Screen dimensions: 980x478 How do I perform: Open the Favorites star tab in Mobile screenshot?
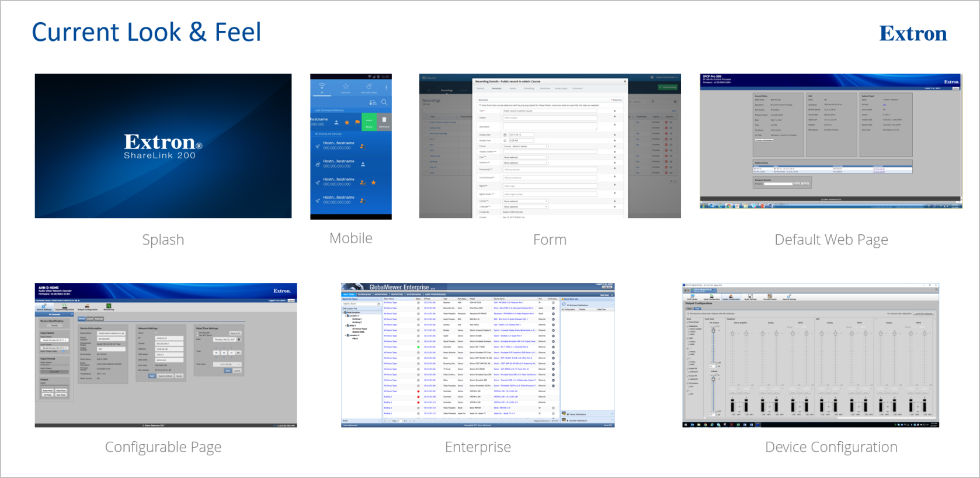tap(346, 88)
